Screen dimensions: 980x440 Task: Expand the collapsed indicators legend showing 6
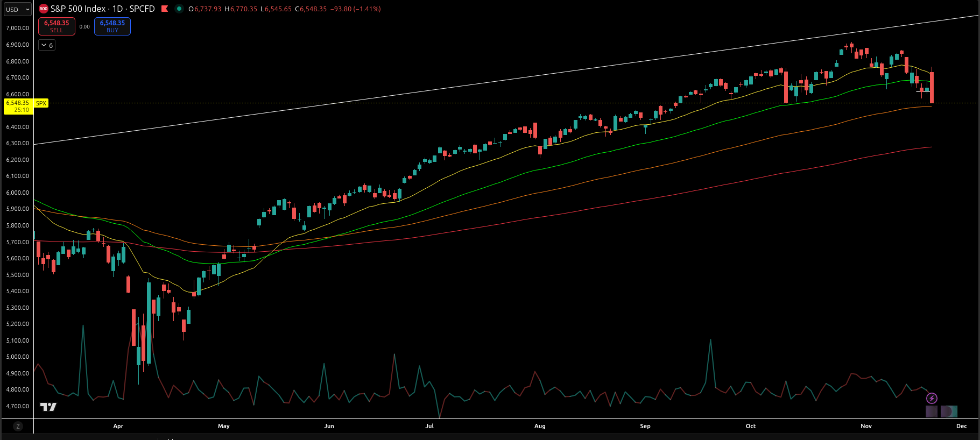click(47, 45)
